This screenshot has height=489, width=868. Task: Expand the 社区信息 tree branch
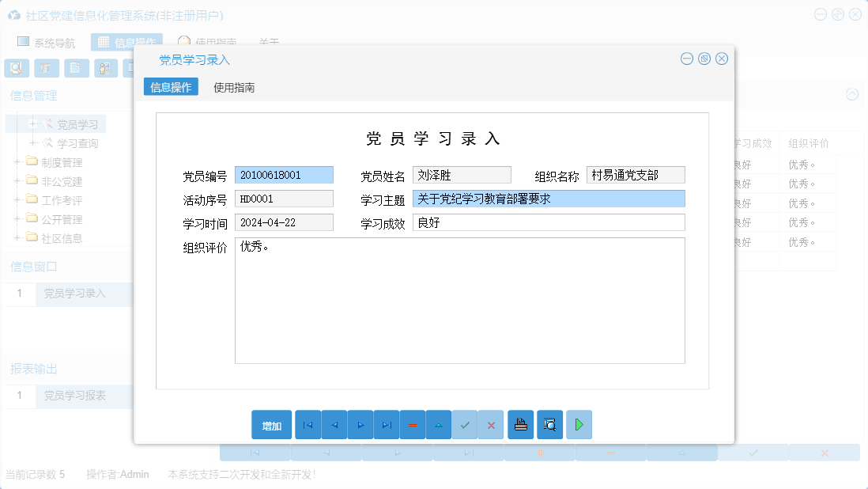point(19,238)
